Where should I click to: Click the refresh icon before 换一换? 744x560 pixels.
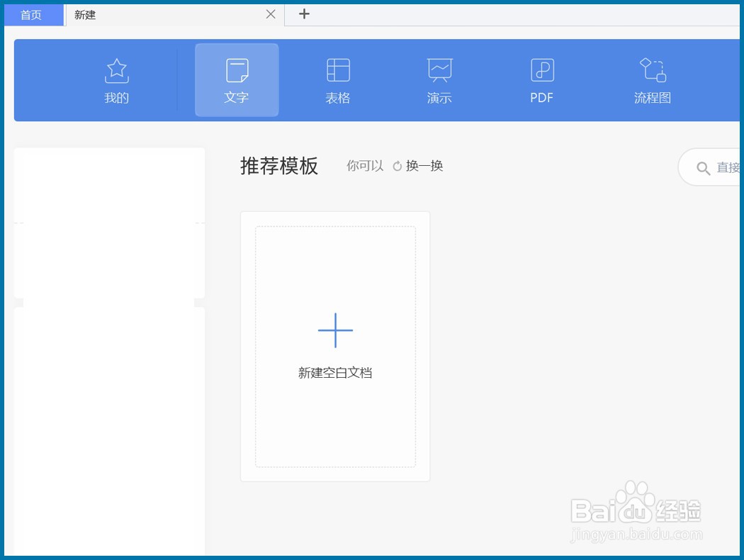pyautogui.click(x=398, y=165)
